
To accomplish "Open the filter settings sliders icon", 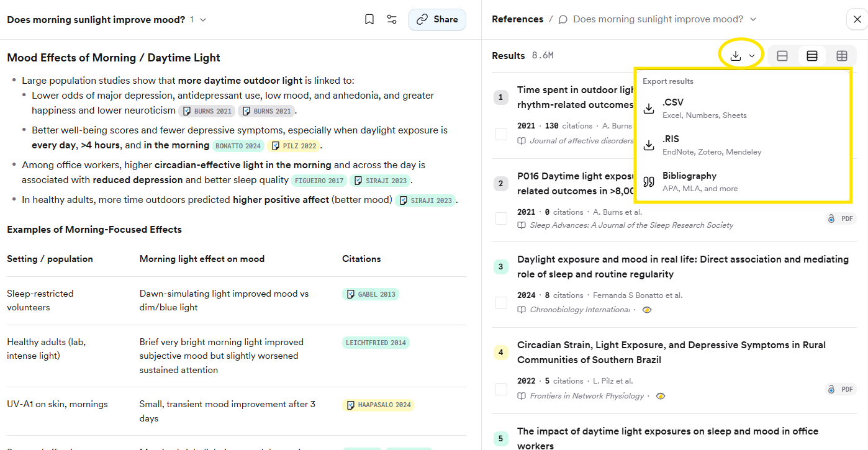I will [x=392, y=19].
